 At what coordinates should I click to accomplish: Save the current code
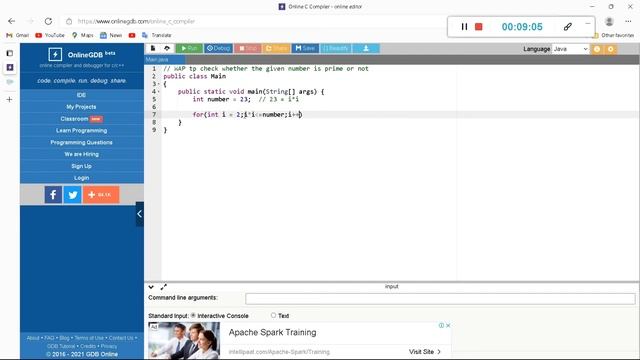[305, 48]
